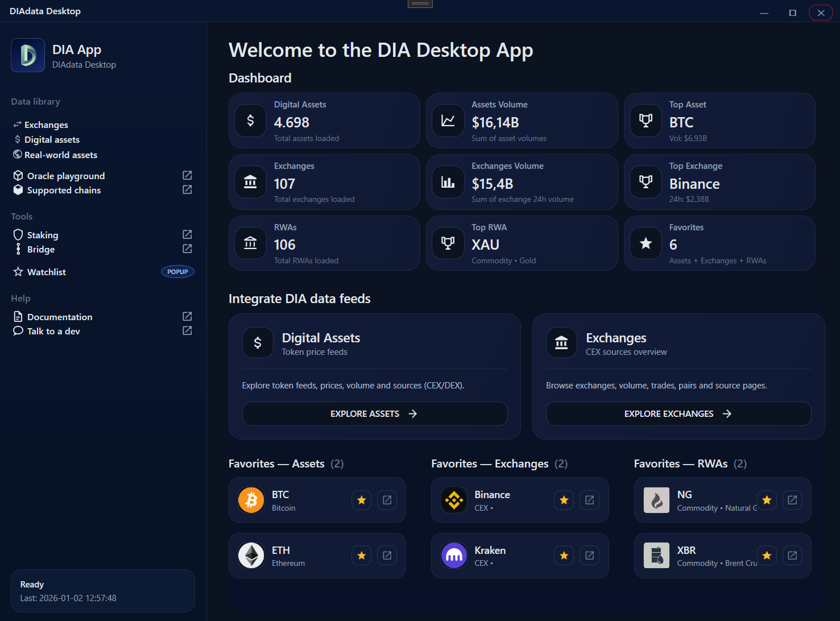Viewport: 840px width, 621px height.
Task: Click the DIA App logo icon
Action: pyautogui.click(x=28, y=55)
